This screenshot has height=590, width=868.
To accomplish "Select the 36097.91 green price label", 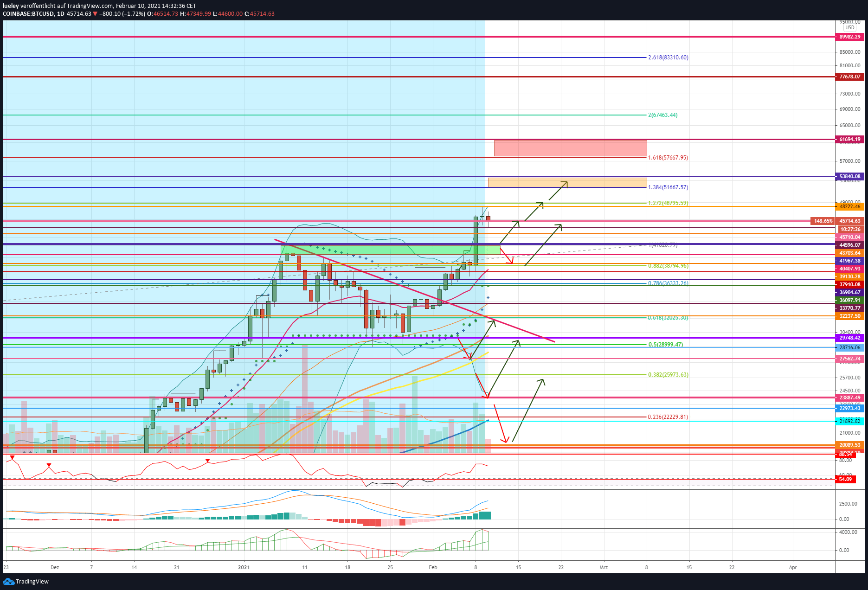I will [850, 300].
